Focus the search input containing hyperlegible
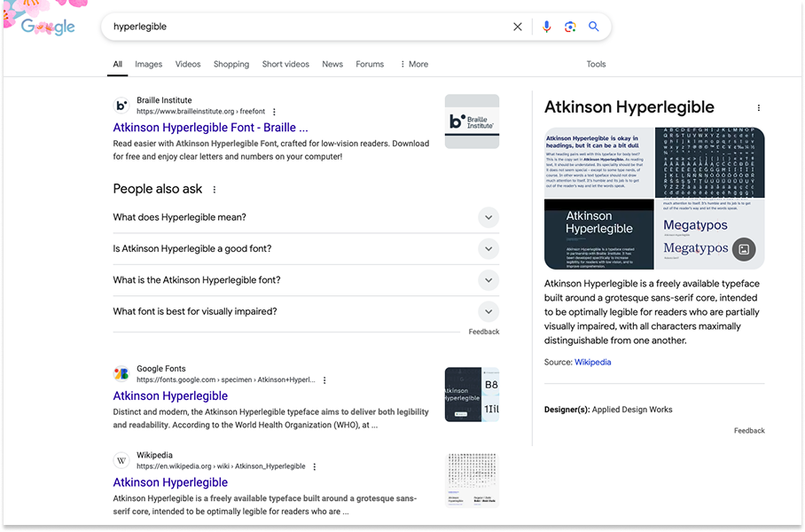805x532 pixels. coord(308,27)
